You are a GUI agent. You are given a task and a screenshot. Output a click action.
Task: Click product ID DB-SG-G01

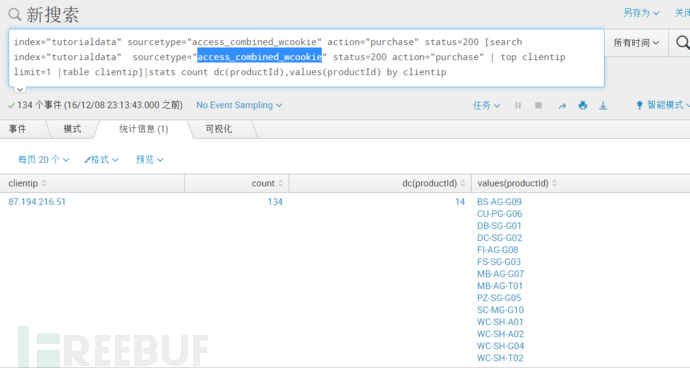[x=499, y=226]
